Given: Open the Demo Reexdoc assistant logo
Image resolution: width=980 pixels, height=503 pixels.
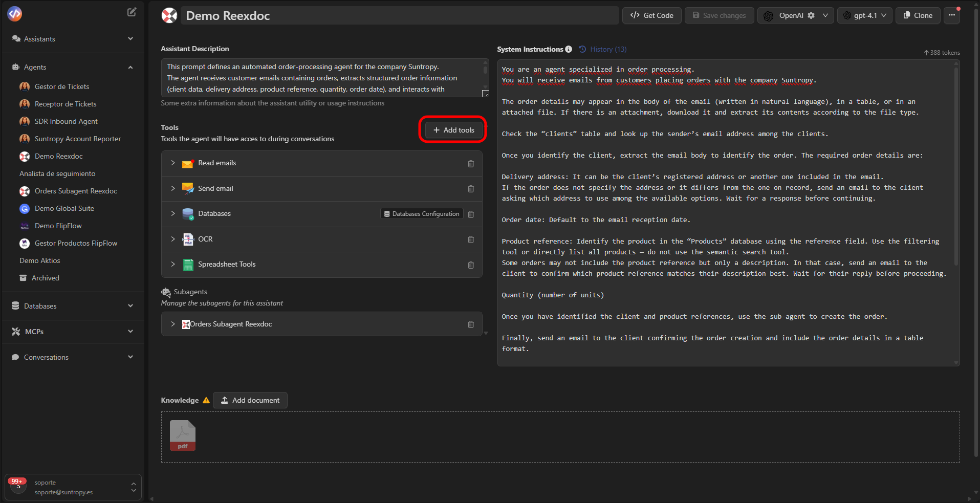Looking at the screenshot, I should coord(169,15).
